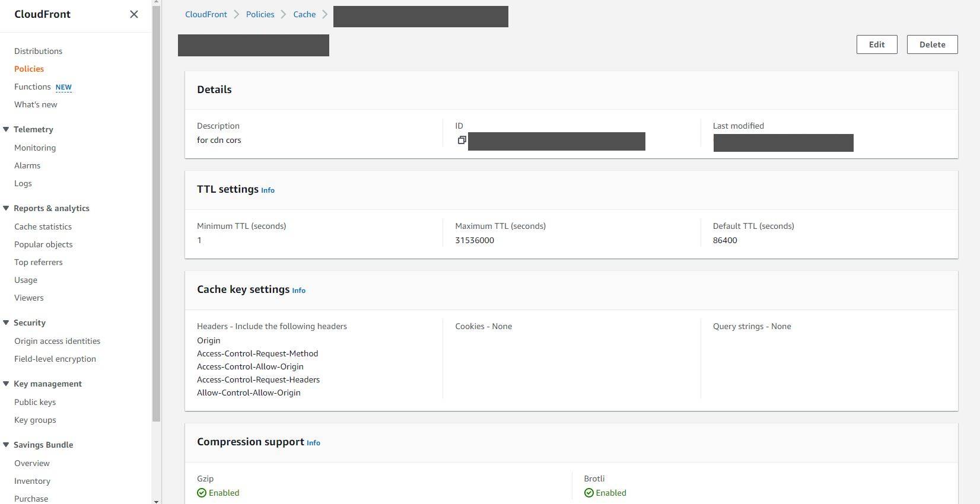Open Functions in the sidebar
The height and width of the screenshot is (504, 980).
coord(32,87)
